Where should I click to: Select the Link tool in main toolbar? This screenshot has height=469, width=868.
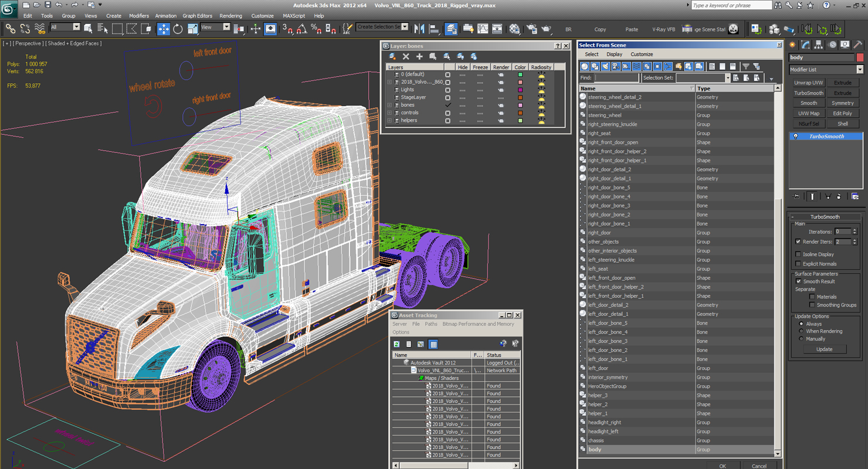(10, 28)
